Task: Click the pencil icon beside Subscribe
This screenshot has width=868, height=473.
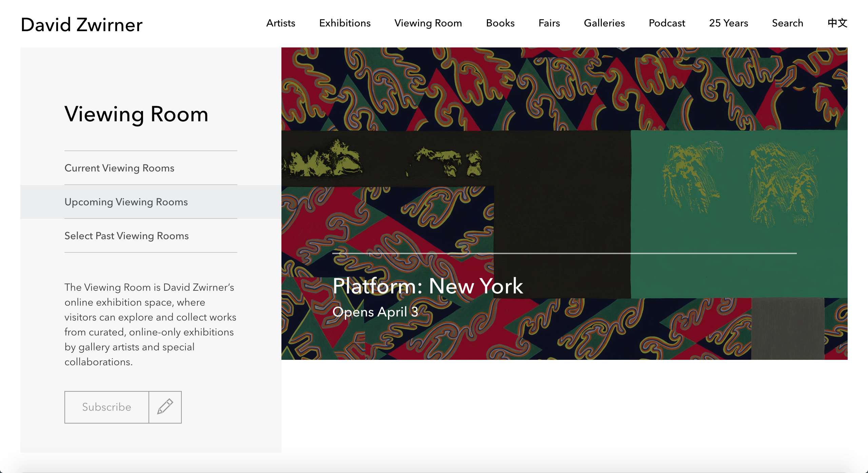Action: point(165,407)
